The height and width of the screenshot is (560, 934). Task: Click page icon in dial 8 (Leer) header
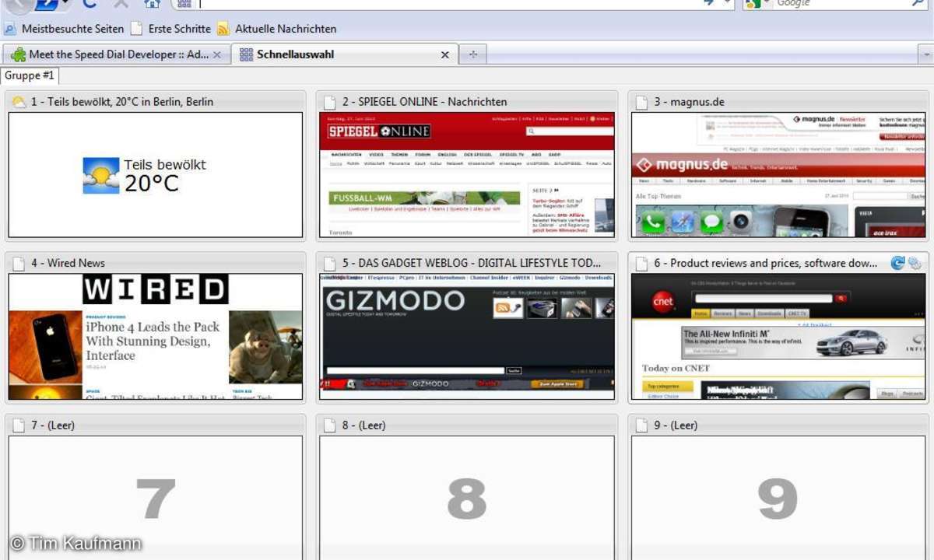pos(330,425)
